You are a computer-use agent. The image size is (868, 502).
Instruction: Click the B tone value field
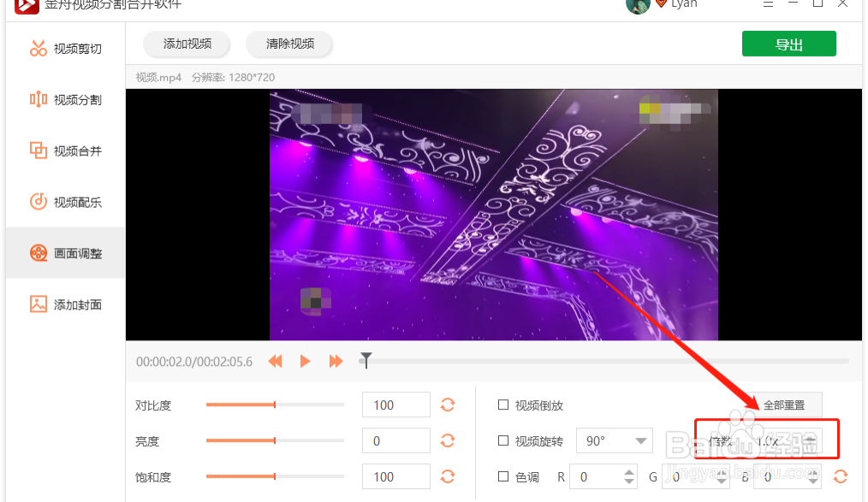[x=787, y=476]
